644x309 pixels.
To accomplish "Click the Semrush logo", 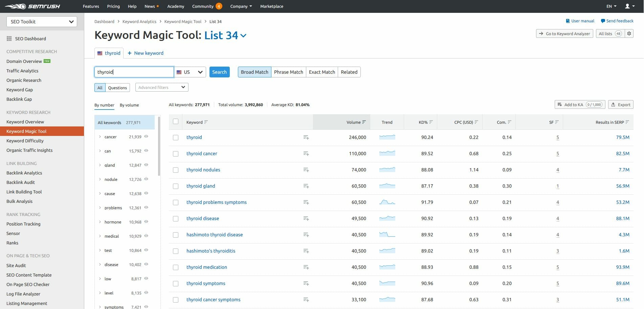I will (x=32, y=6).
